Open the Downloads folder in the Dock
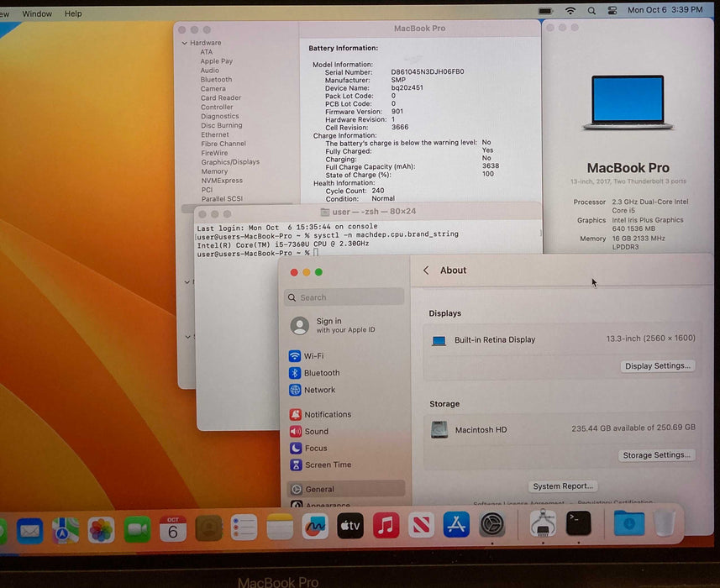This screenshot has height=588, width=720. 629,522
